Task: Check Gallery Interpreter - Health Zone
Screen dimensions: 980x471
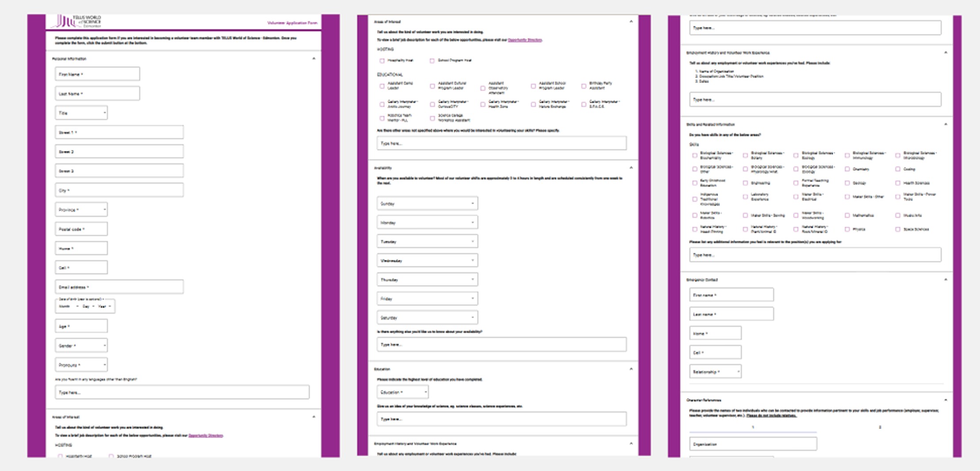Action: click(x=482, y=104)
